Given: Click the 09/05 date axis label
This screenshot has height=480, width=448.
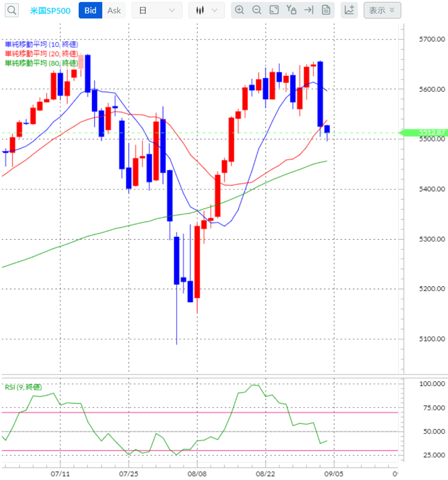Looking at the screenshot, I should coord(334,474).
